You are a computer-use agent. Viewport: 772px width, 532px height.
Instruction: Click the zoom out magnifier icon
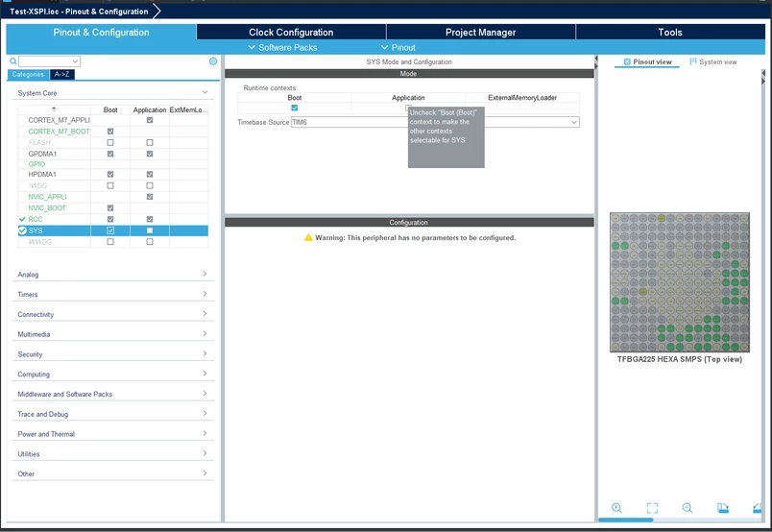click(688, 508)
